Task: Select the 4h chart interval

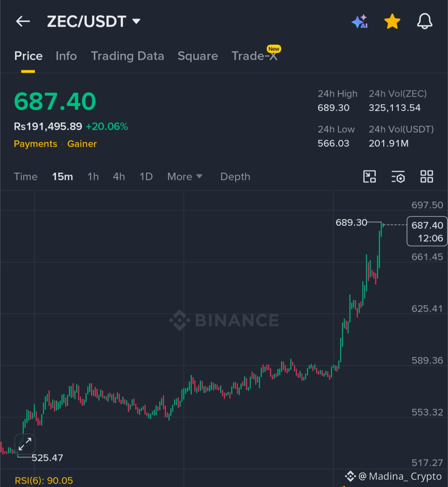Action: (119, 177)
